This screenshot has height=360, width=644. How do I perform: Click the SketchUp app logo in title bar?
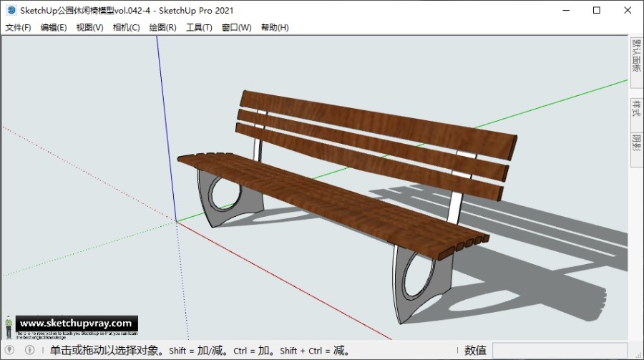[11, 10]
